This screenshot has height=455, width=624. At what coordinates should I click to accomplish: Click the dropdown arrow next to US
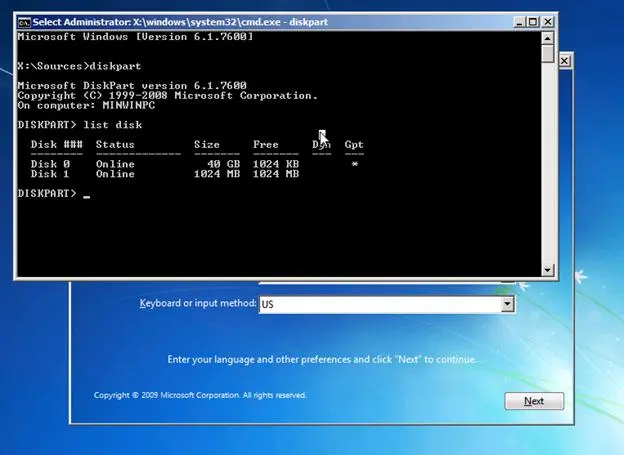pyautogui.click(x=507, y=305)
